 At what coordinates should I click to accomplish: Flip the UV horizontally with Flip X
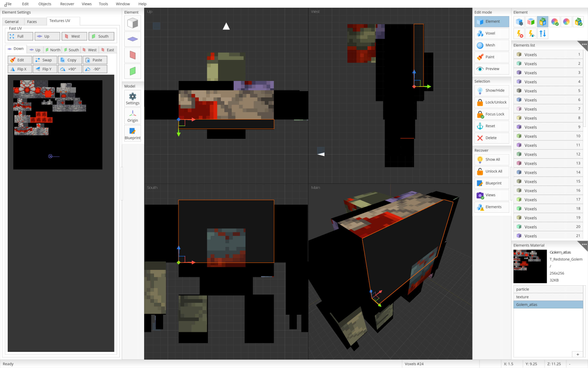tap(20, 69)
